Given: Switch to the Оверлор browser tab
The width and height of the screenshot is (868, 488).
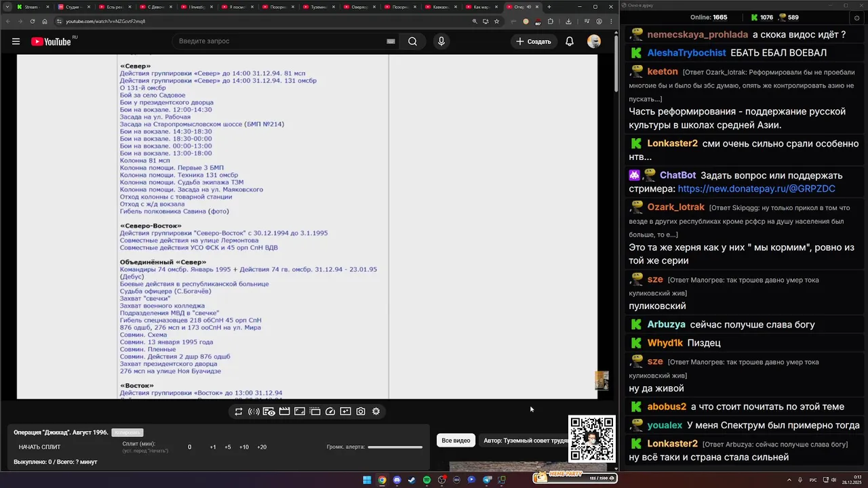Looking at the screenshot, I should point(359,7).
